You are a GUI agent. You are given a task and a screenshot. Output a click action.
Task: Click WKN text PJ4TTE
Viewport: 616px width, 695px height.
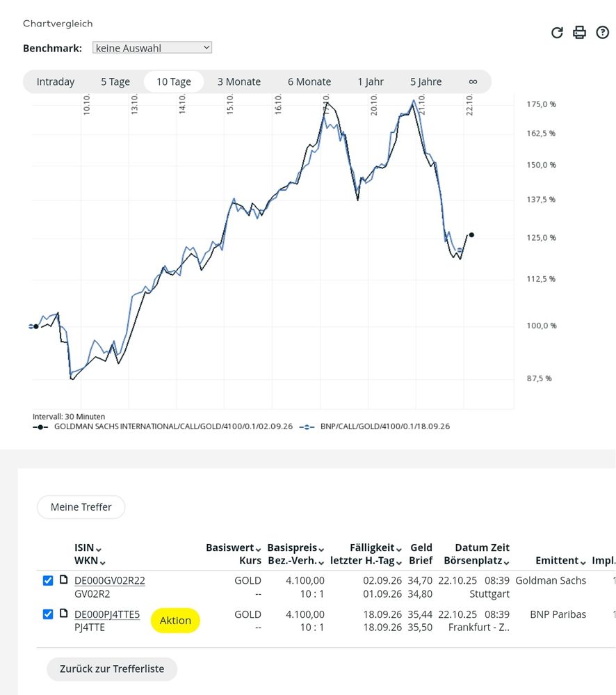(90, 628)
